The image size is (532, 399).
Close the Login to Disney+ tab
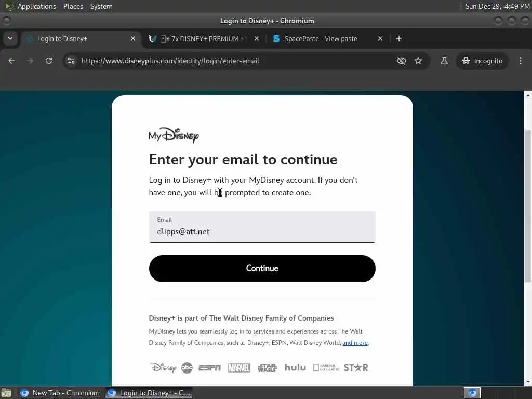133,38
